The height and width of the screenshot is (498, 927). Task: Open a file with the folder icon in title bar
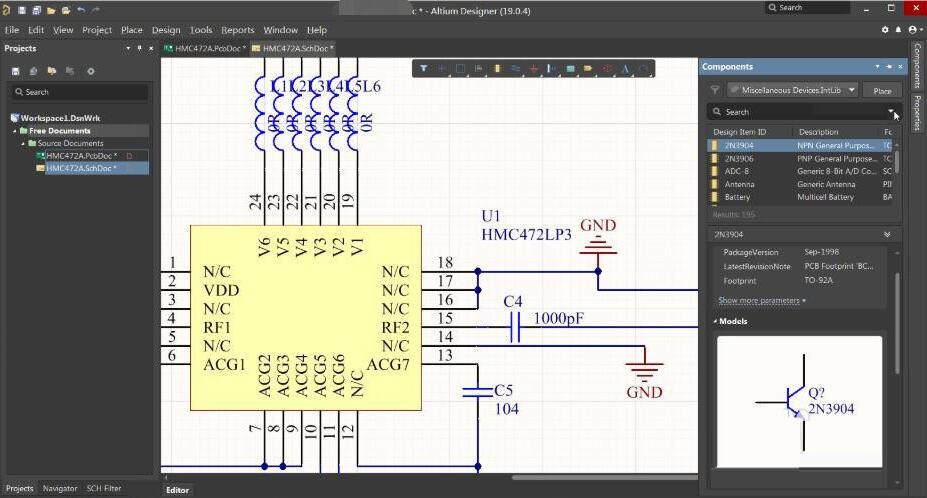coord(51,10)
